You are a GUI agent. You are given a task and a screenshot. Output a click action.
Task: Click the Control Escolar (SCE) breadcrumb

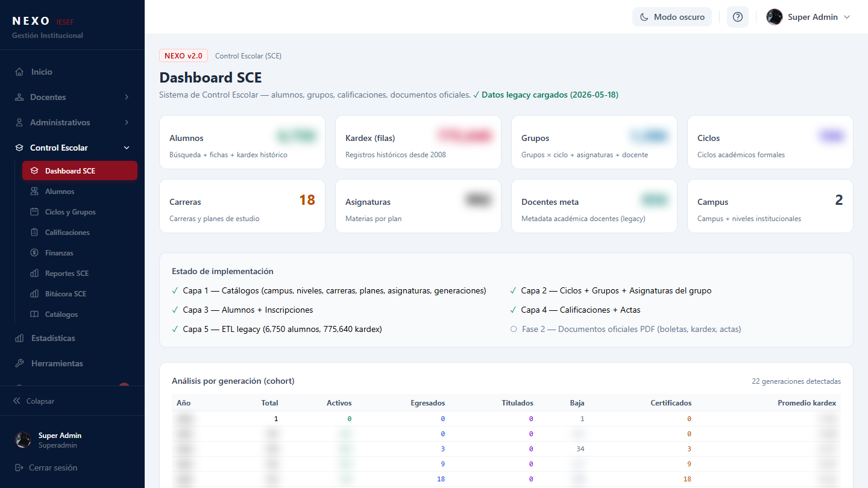coord(248,56)
